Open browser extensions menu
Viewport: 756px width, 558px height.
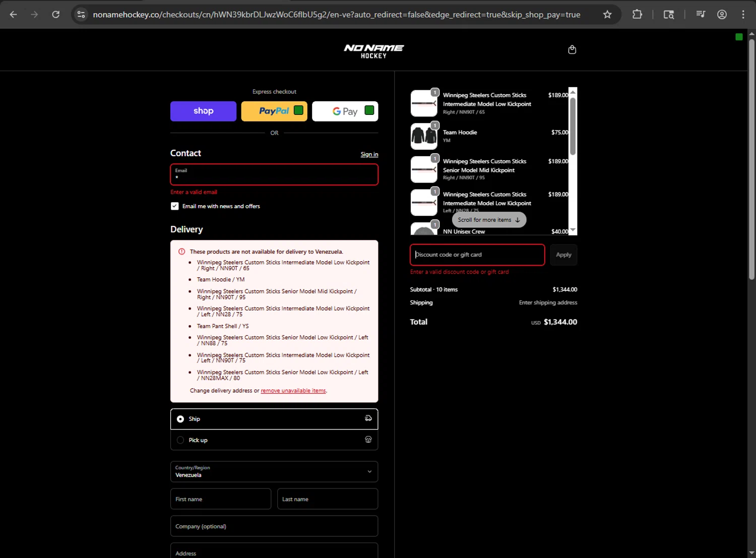tap(637, 15)
